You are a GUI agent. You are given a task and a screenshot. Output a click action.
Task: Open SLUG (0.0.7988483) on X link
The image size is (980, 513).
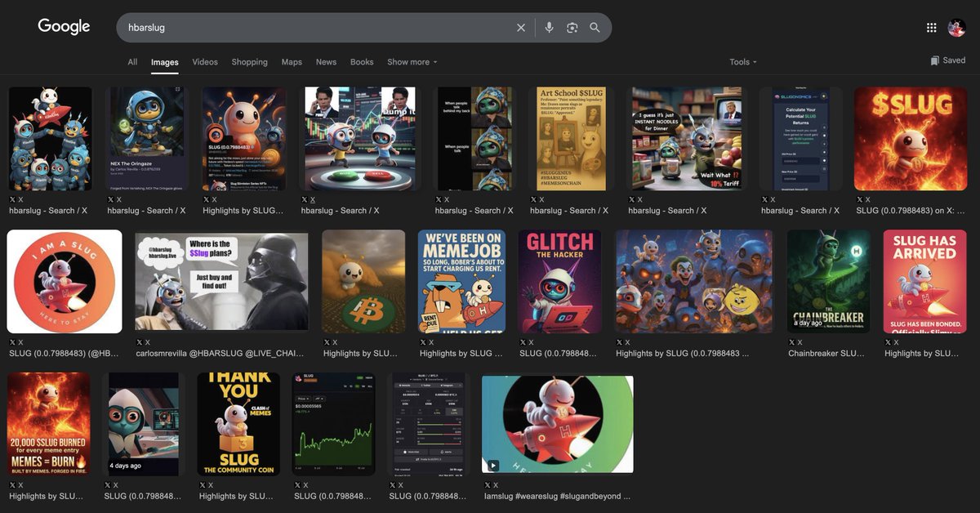pos(911,211)
